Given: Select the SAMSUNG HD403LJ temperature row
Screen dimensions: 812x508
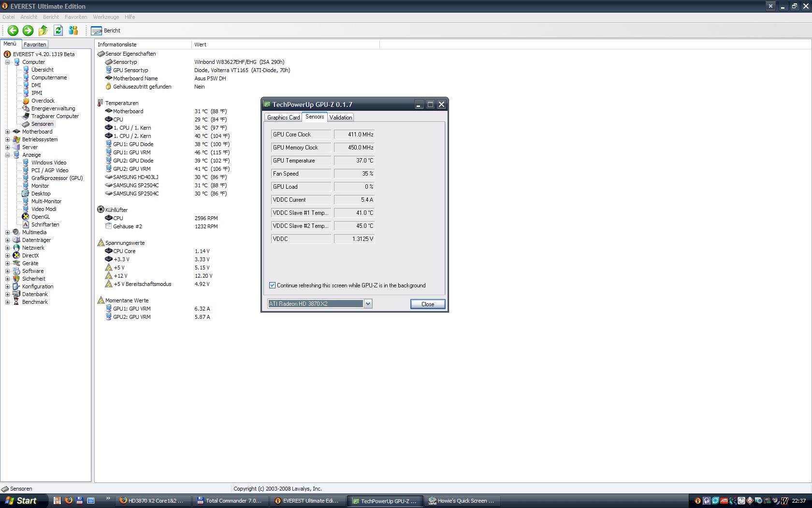Looking at the screenshot, I should [167, 177].
